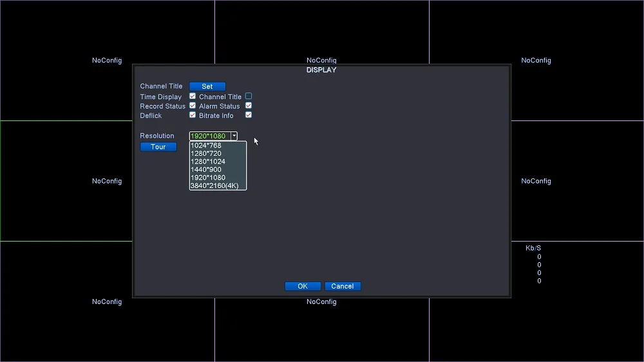Click the Resolution label text

click(157, 136)
